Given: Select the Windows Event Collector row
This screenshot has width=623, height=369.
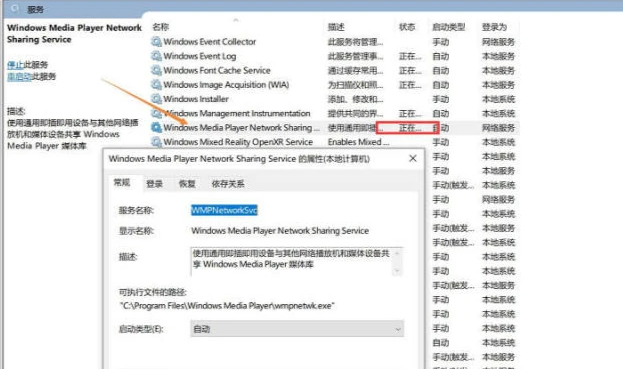Looking at the screenshot, I should click(334, 42).
